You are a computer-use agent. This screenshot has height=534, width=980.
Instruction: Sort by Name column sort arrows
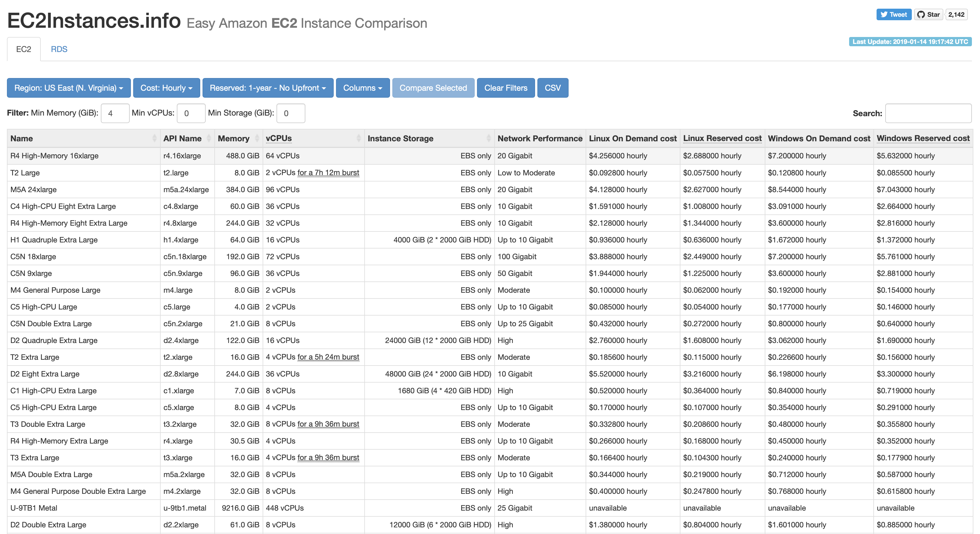click(x=154, y=138)
